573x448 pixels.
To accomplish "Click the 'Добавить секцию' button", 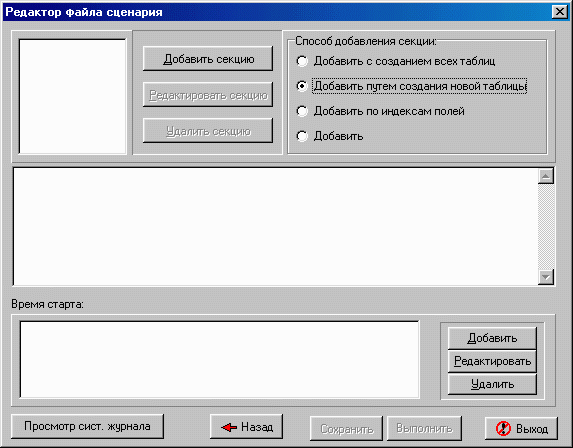I will pos(208,58).
